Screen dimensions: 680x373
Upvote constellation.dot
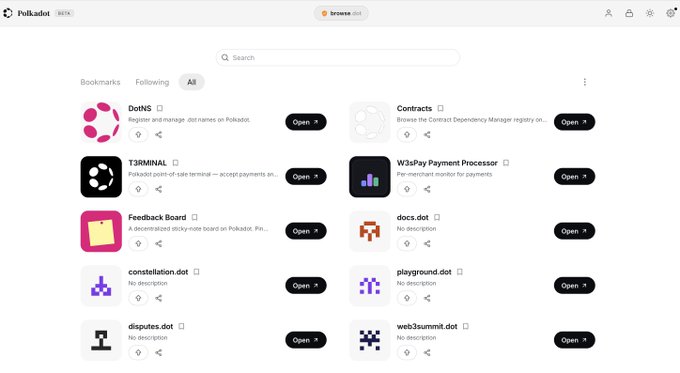(138, 298)
